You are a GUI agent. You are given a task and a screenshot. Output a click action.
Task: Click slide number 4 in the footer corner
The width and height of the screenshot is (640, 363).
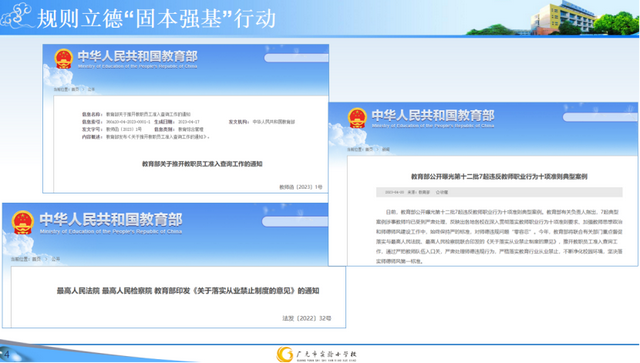click(x=7, y=354)
